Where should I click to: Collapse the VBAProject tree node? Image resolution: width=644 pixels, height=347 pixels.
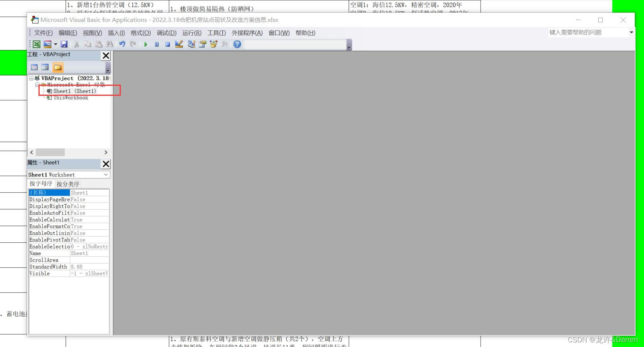(31, 78)
